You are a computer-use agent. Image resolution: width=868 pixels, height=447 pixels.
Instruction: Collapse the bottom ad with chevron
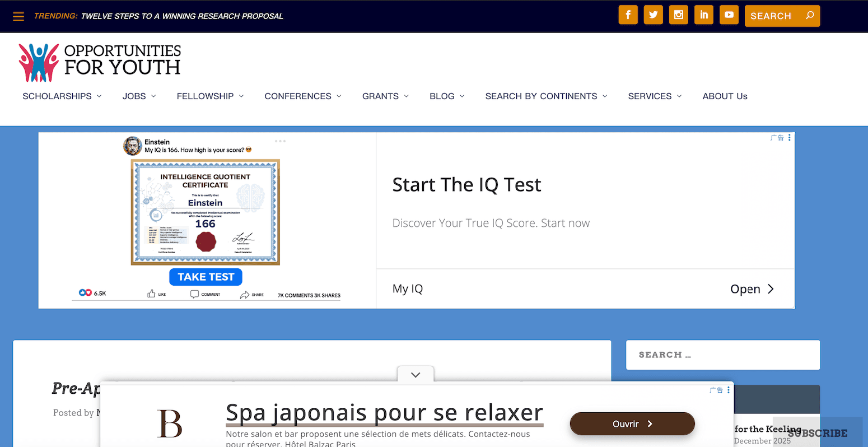[x=416, y=375]
